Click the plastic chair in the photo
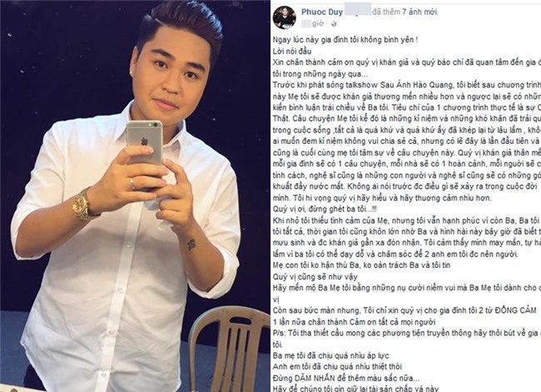Image resolution: width=541 pixels, height=392 pixels. (228, 349)
